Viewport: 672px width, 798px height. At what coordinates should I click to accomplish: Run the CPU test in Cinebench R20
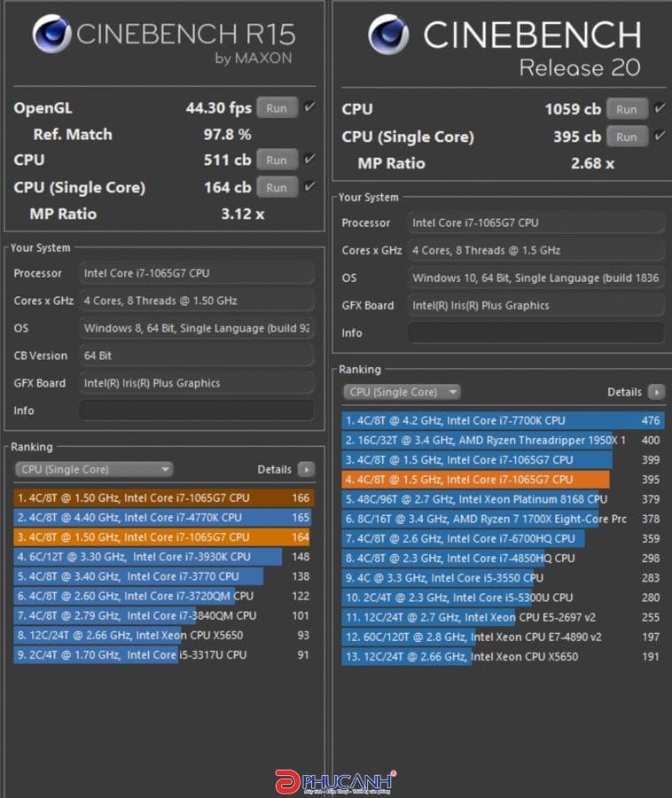click(627, 109)
